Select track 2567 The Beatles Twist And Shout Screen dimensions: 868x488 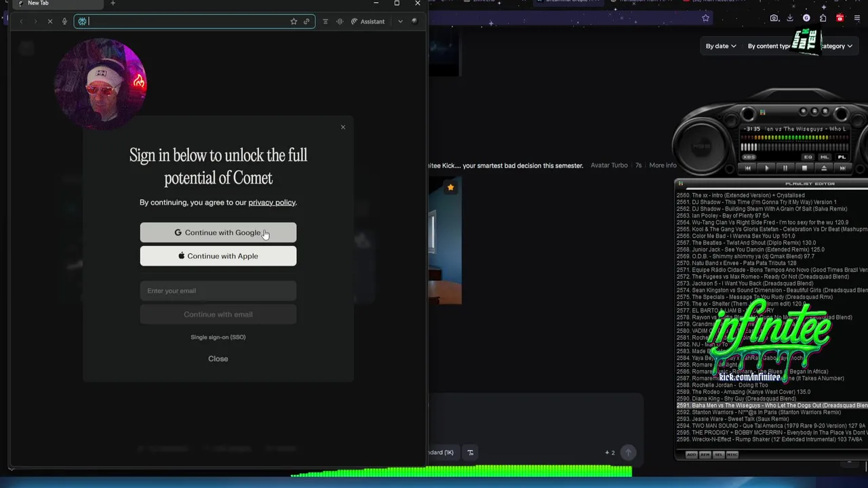746,243
